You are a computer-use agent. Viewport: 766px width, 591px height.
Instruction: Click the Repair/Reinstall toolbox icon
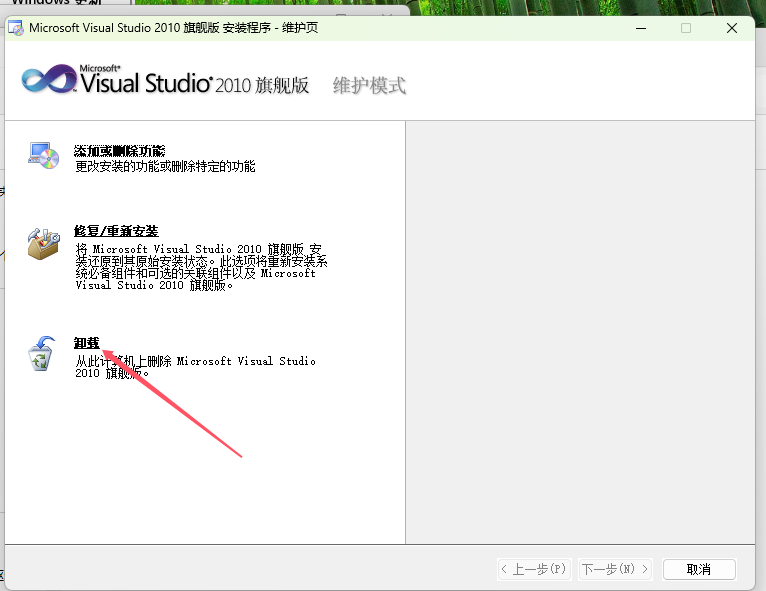(x=43, y=243)
